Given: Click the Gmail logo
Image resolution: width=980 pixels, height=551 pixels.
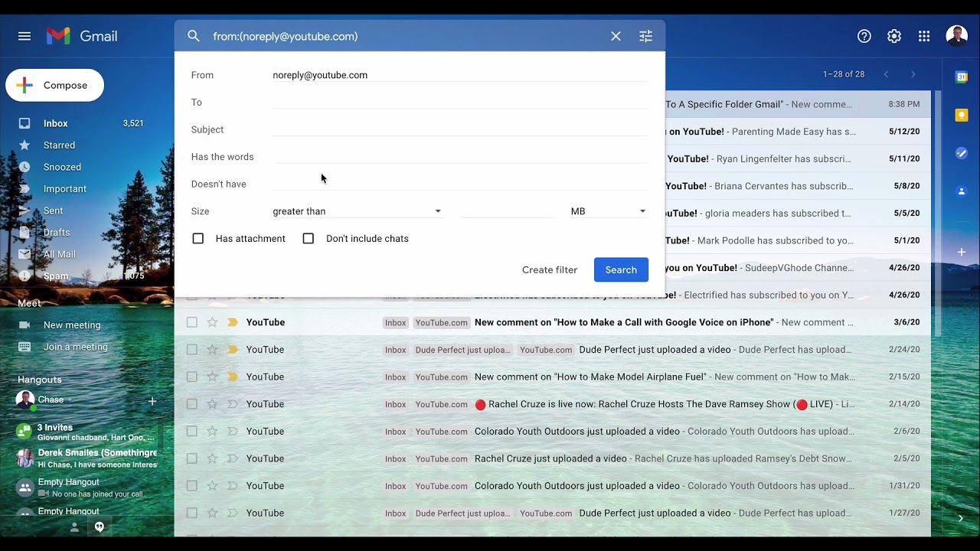Looking at the screenshot, I should 82,36.
